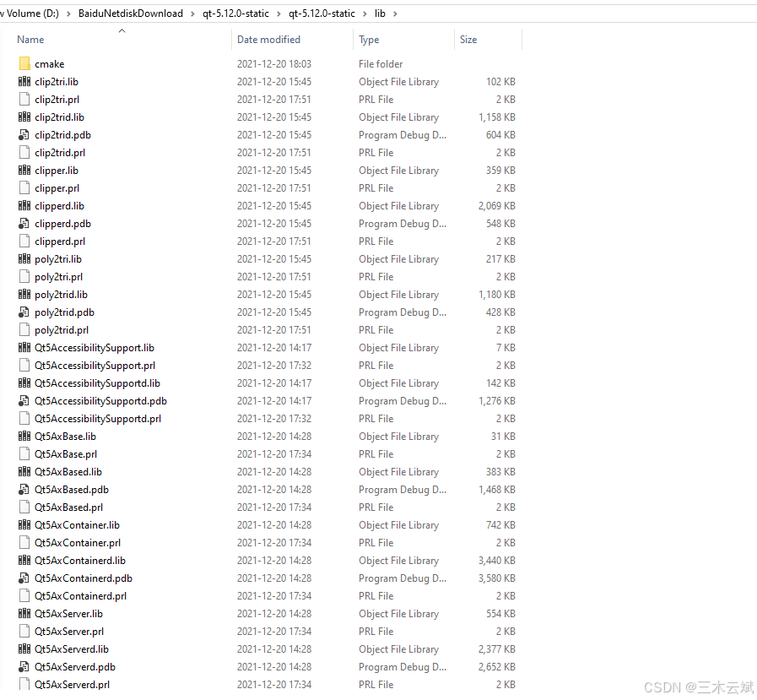Click the 742 KB size value

[500, 525]
